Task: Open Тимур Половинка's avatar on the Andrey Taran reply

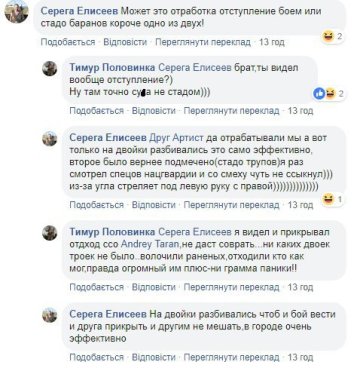Action: coord(50,233)
